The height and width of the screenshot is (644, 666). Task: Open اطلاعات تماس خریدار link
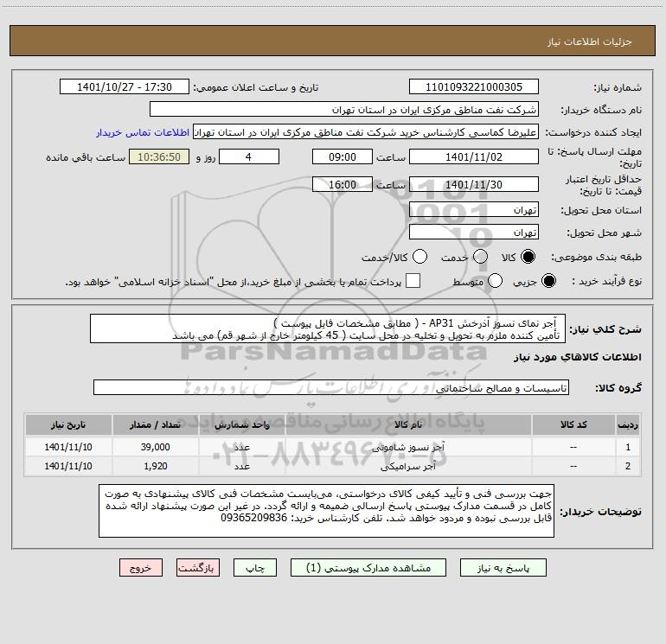click(143, 132)
